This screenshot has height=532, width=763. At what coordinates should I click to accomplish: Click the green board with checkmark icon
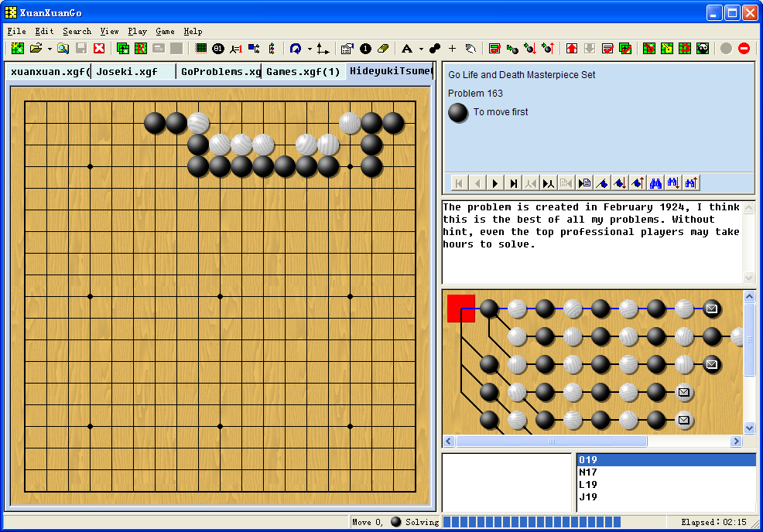click(x=625, y=48)
